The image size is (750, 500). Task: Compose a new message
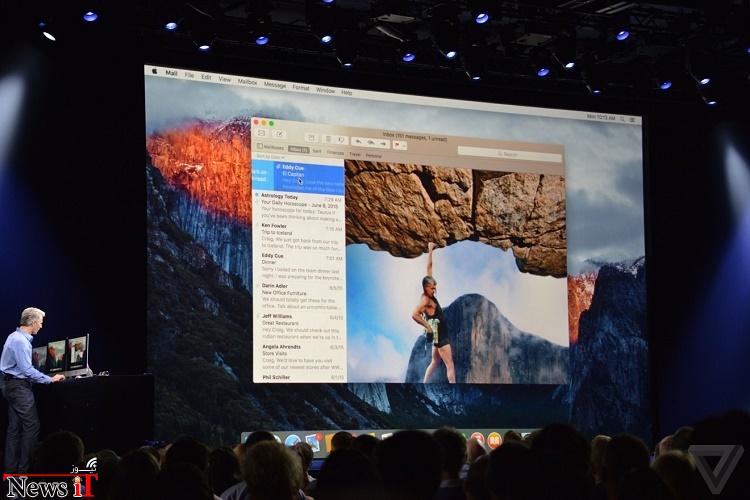[x=279, y=134]
